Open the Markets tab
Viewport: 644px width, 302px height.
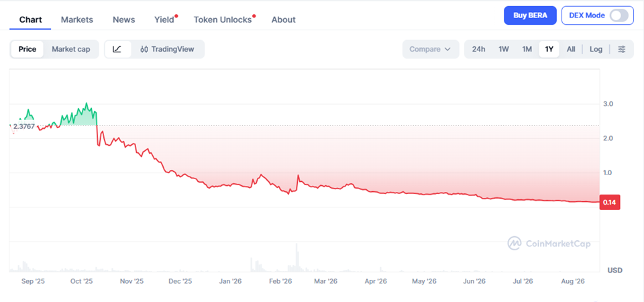(x=76, y=19)
